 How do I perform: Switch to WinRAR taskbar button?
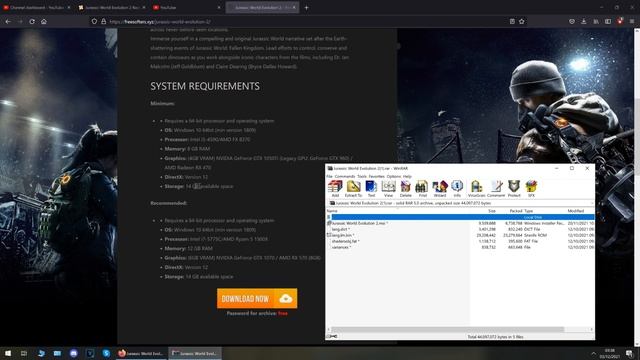pos(195,353)
